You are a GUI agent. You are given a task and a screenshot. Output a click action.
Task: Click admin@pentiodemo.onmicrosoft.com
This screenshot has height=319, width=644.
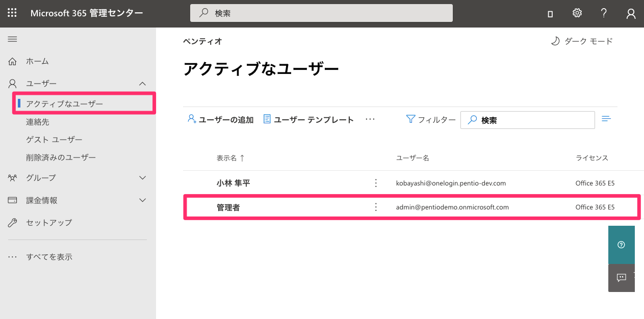452,207
